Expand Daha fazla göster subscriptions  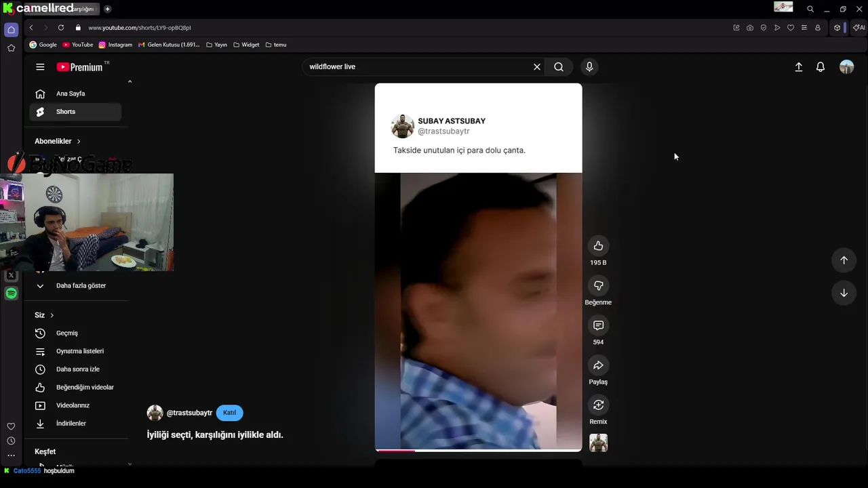pos(75,286)
